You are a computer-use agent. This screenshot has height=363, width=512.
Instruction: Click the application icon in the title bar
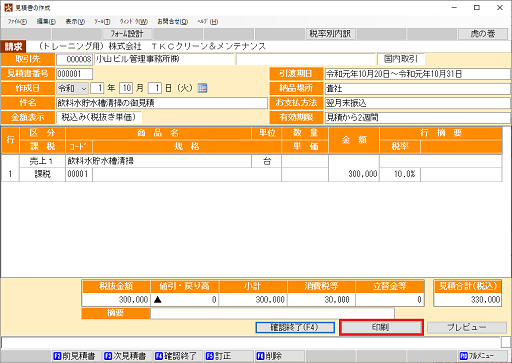[x=8, y=7]
